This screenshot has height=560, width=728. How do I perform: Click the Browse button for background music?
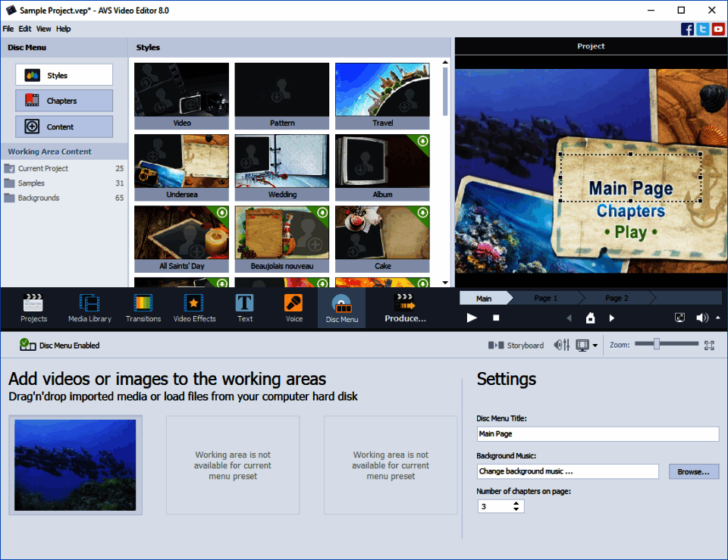(693, 471)
